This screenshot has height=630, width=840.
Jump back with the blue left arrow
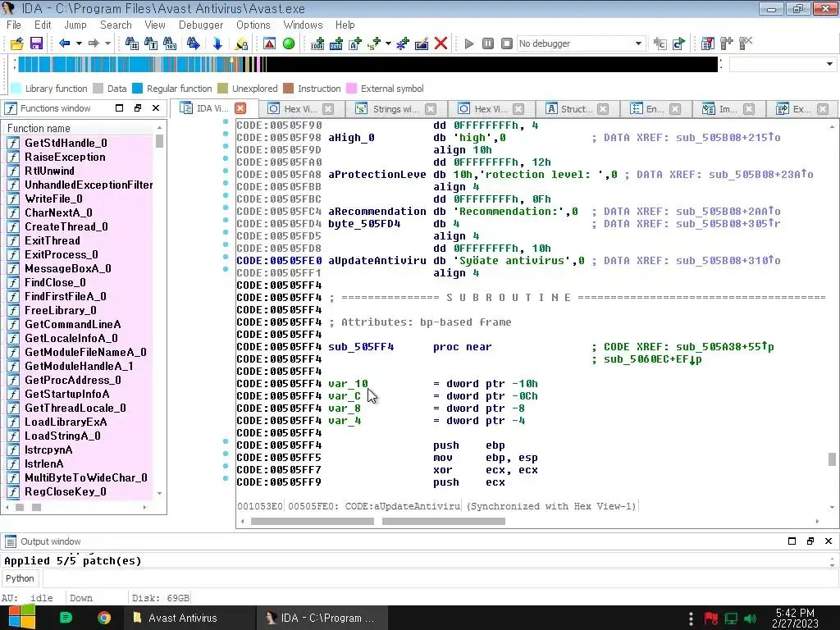pyautogui.click(x=65, y=43)
